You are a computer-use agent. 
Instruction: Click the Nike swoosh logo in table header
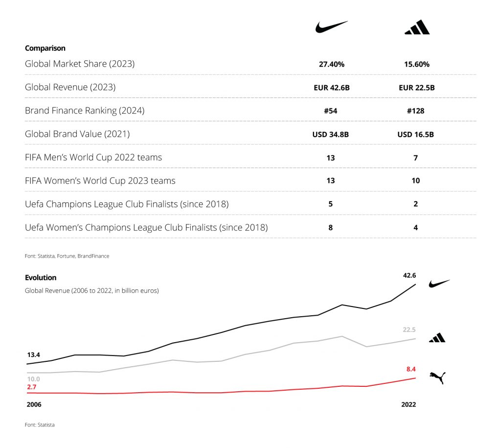point(331,26)
